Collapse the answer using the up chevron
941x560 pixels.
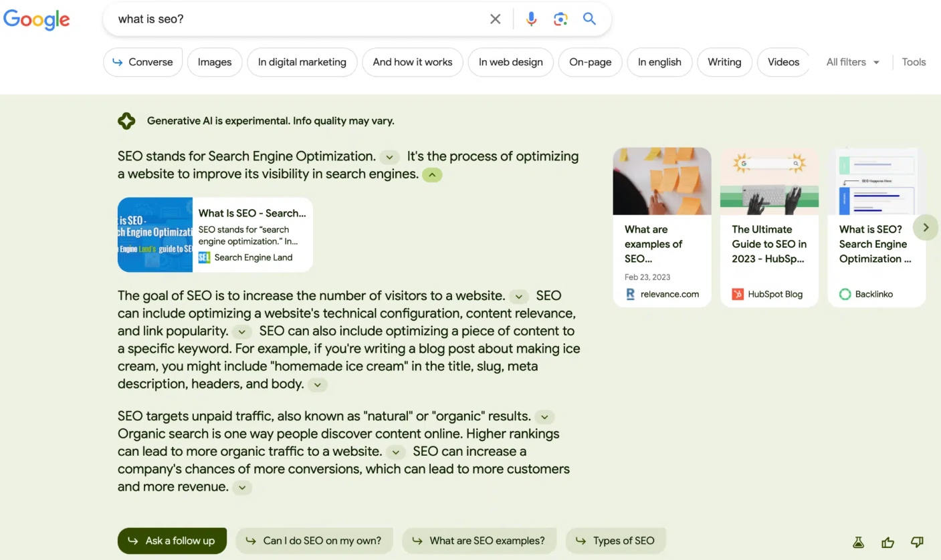[x=432, y=174]
